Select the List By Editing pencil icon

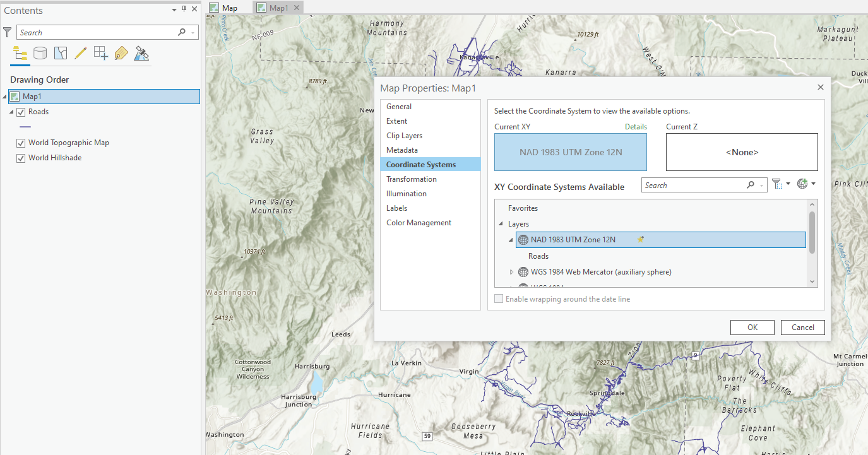point(80,53)
